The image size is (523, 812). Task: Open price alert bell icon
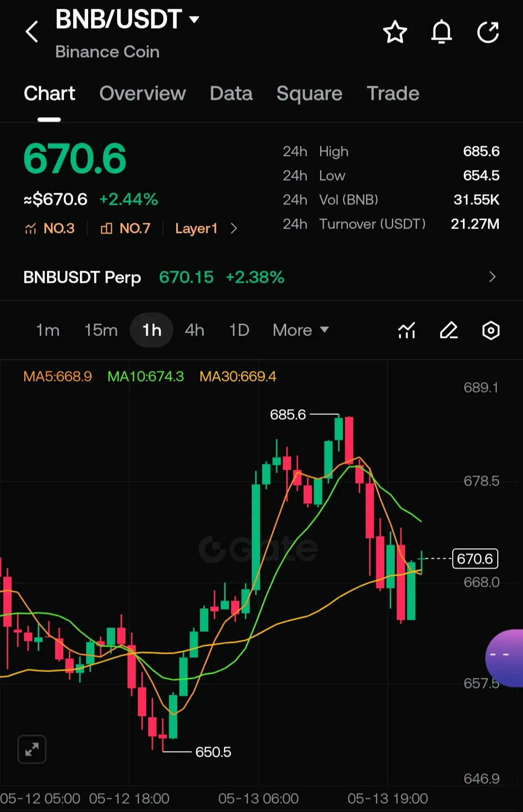441,32
